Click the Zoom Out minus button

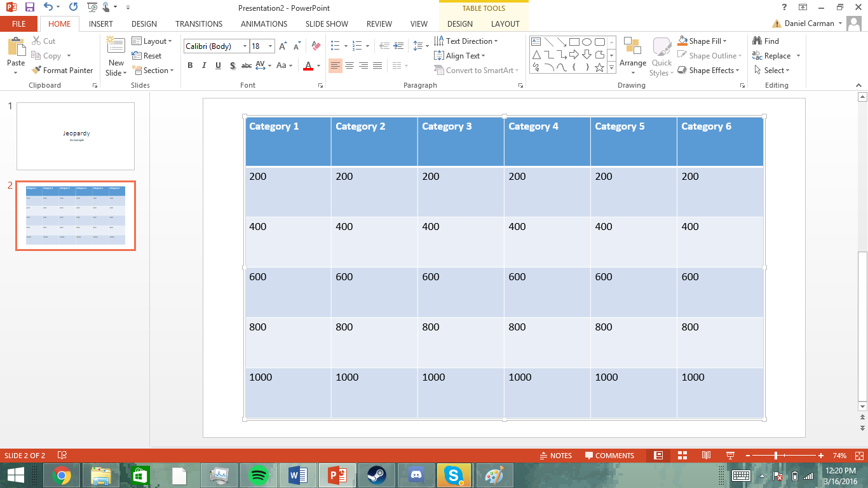748,456
